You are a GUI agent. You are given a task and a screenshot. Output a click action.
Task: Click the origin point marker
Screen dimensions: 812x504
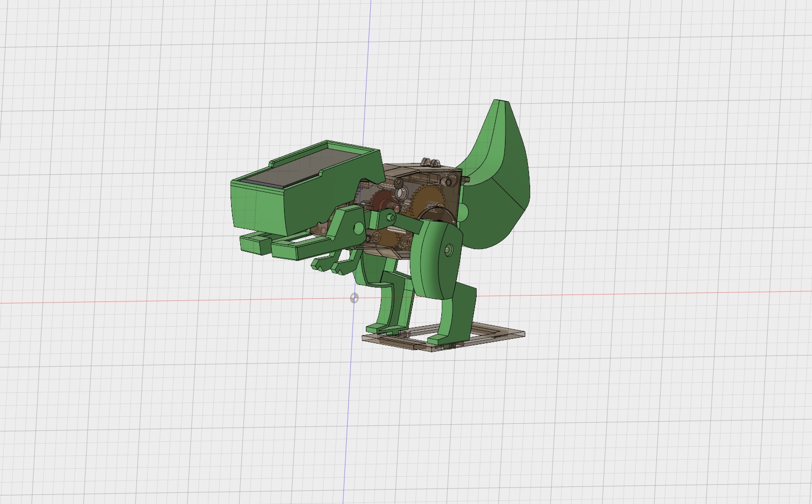click(354, 298)
